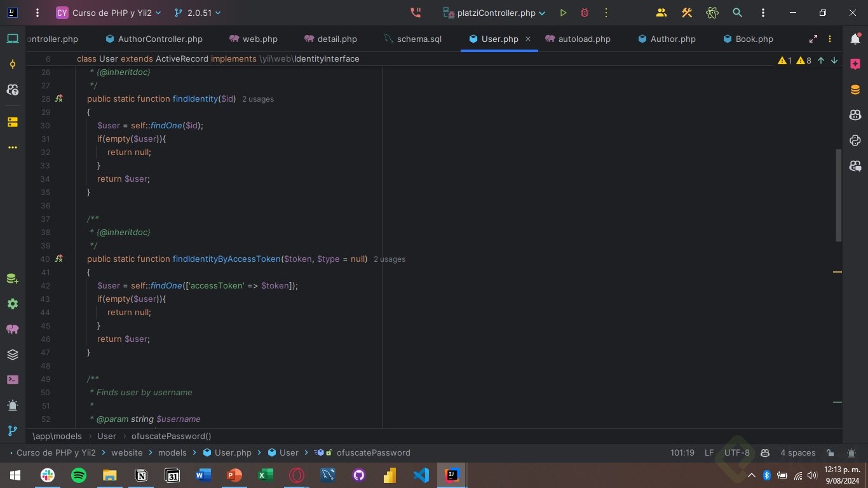This screenshot has width=868, height=488.
Task: Open the Git tool window icon
Action: (13, 430)
